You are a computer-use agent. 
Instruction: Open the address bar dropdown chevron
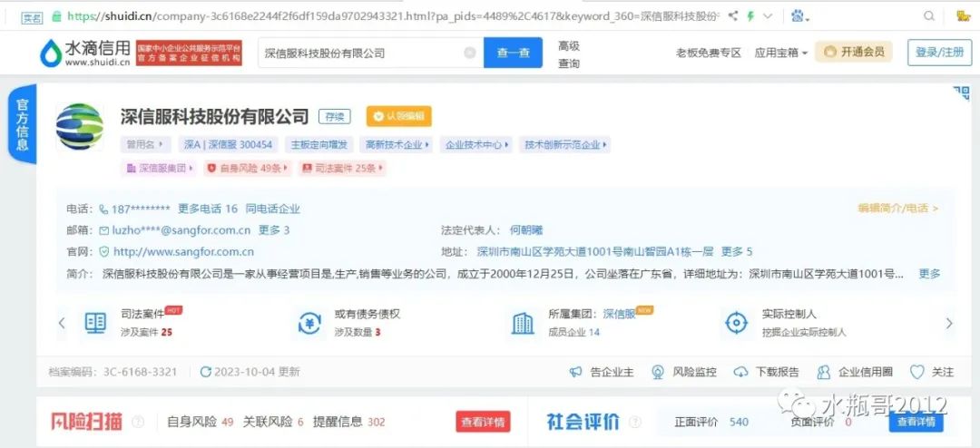769,16
